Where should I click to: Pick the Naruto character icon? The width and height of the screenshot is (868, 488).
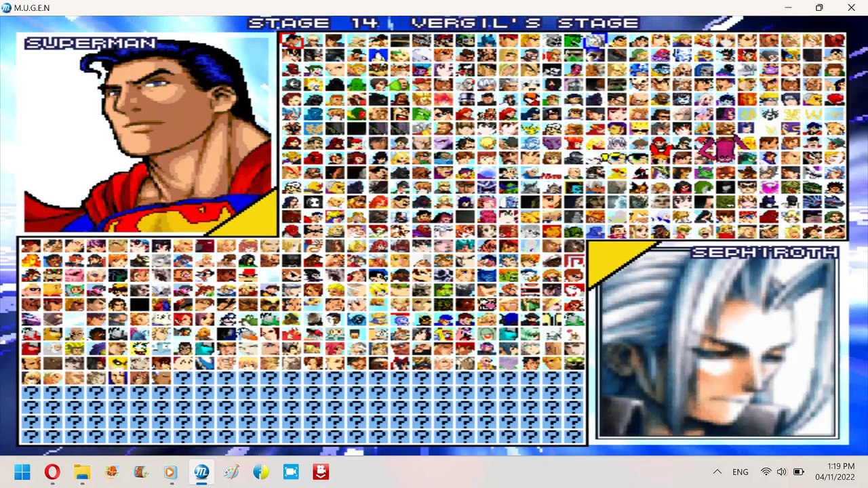(768, 100)
